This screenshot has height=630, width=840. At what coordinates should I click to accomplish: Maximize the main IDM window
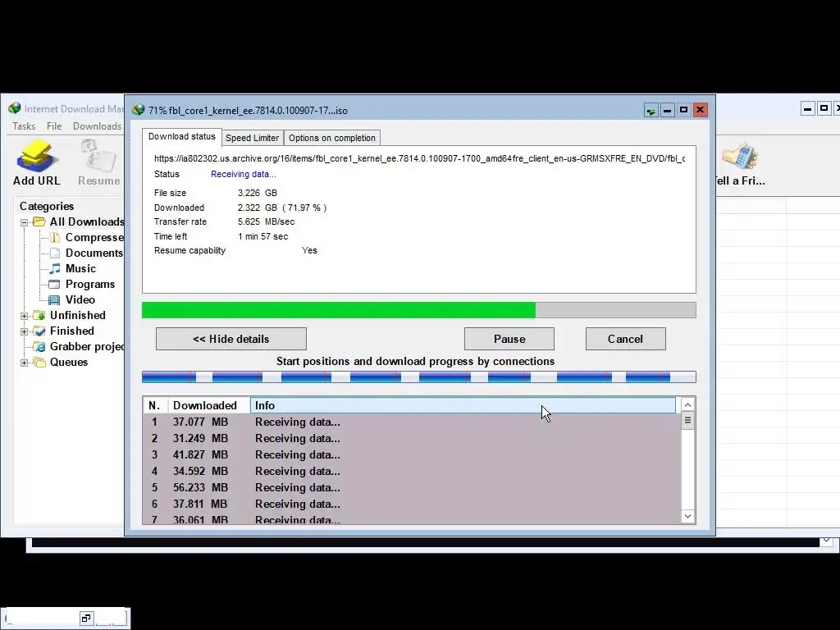point(824,109)
